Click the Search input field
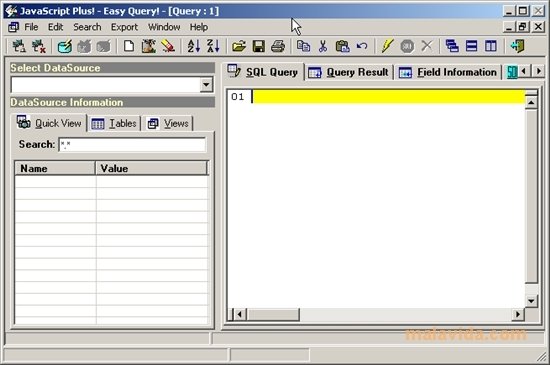 [132, 144]
